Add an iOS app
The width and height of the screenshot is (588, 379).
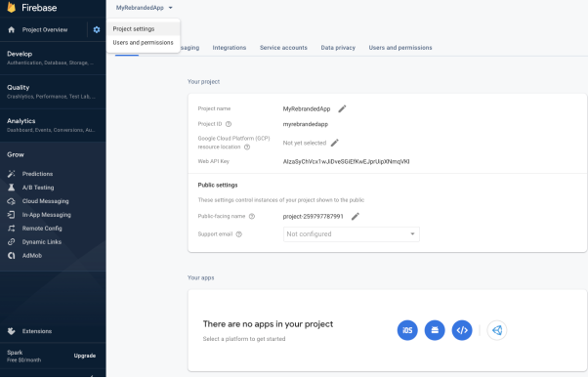tap(407, 330)
